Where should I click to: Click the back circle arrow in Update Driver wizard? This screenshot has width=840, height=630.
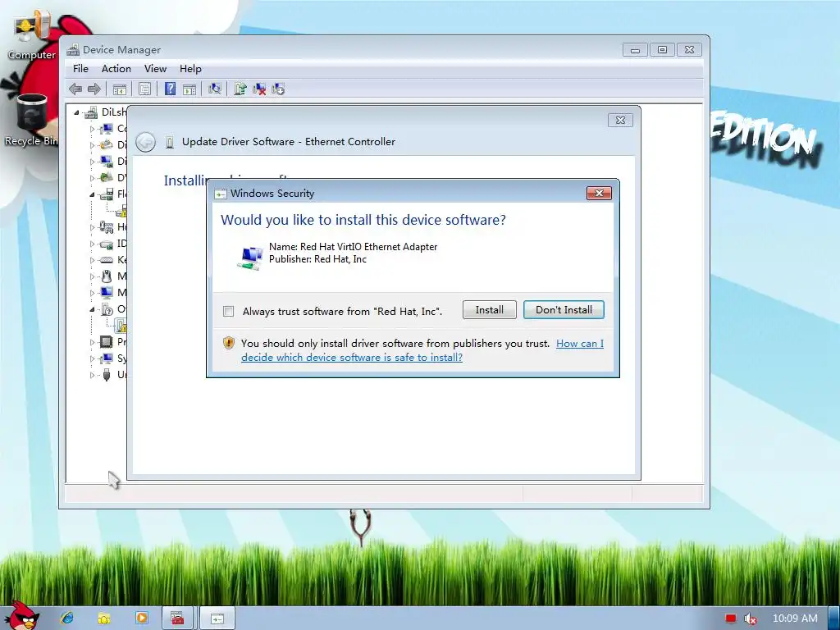tap(146, 142)
